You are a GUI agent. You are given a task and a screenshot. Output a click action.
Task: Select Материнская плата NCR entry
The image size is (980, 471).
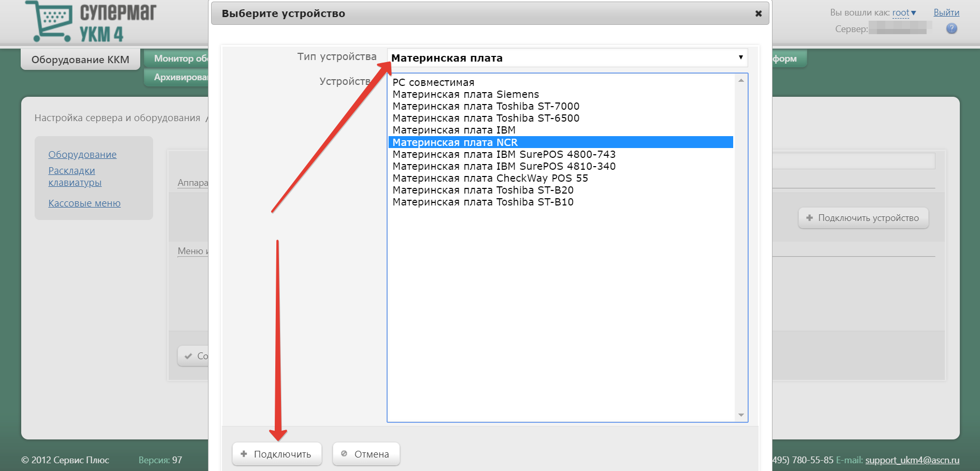[560, 142]
